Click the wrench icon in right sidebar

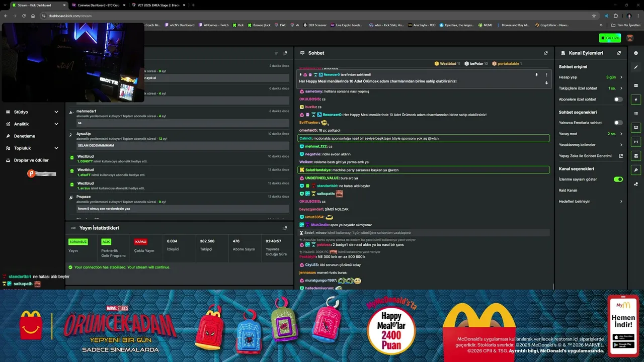click(x=636, y=170)
